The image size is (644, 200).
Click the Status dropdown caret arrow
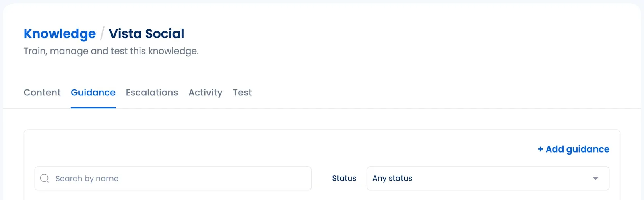pos(595,178)
